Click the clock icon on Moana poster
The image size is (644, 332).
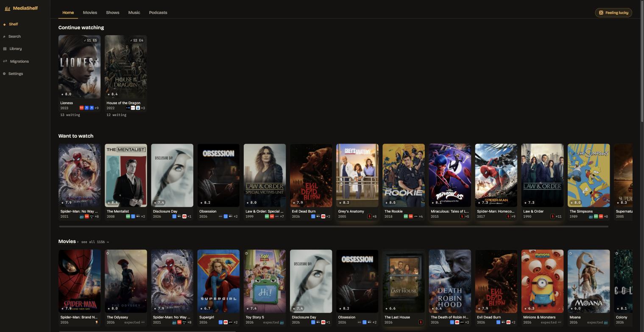point(571,253)
